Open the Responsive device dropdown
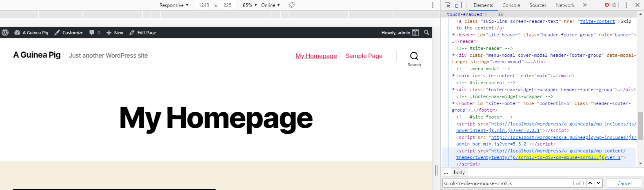The height and width of the screenshot is (190, 644). point(174,5)
